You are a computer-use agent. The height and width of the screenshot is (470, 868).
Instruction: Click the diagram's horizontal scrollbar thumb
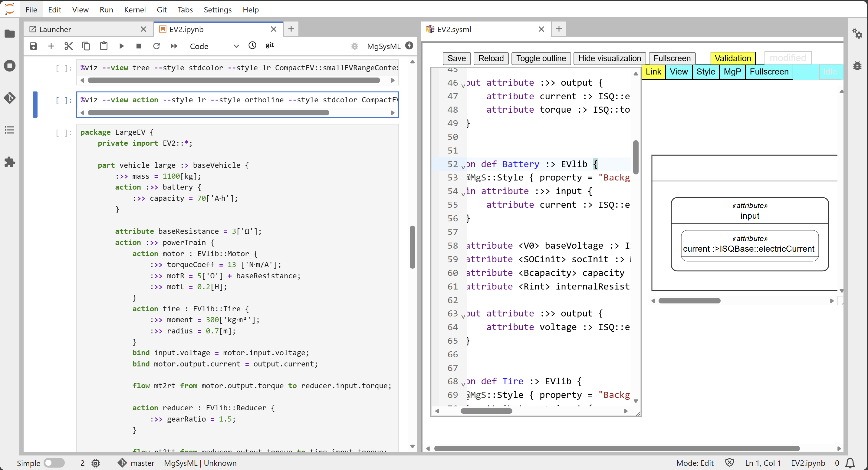click(689, 300)
